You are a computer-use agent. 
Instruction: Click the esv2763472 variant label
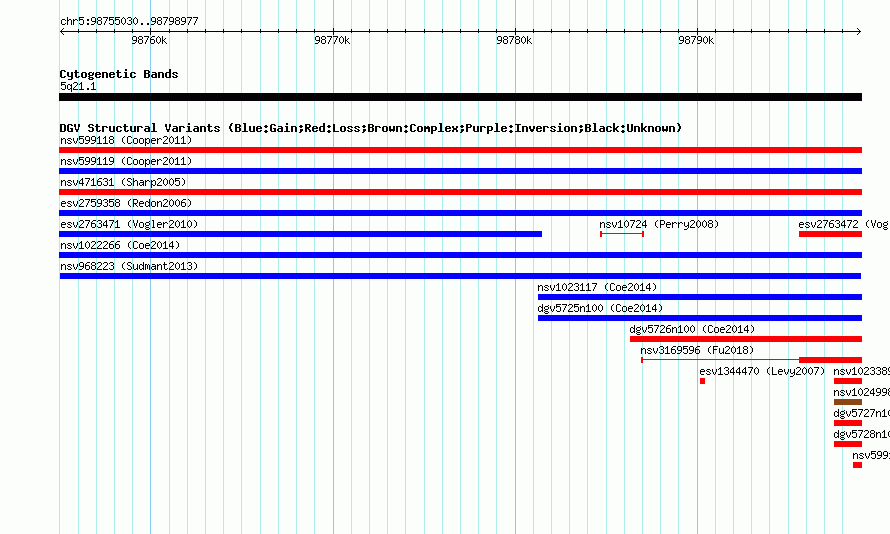[x=843, y=224]
